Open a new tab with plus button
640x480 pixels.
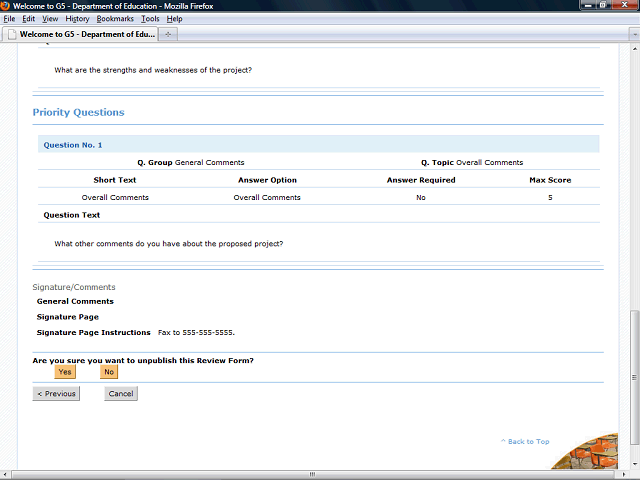[168, 34]
